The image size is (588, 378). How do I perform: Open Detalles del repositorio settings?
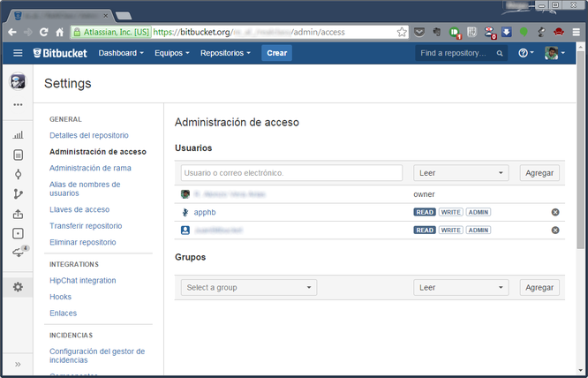89,135
